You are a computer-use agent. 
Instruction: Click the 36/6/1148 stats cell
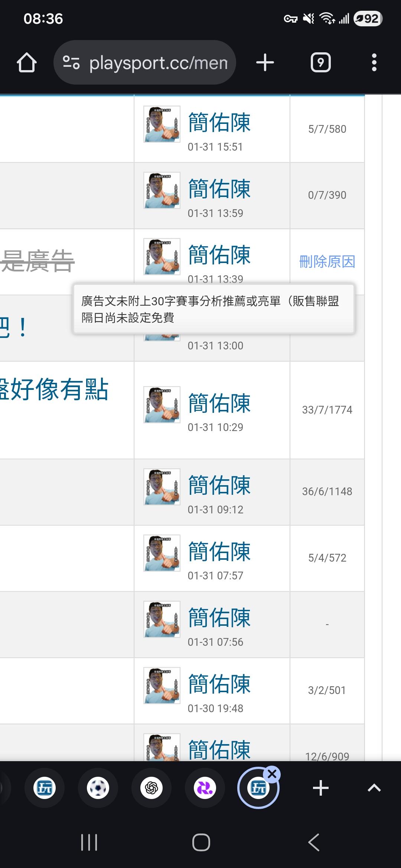coord(327,491)
